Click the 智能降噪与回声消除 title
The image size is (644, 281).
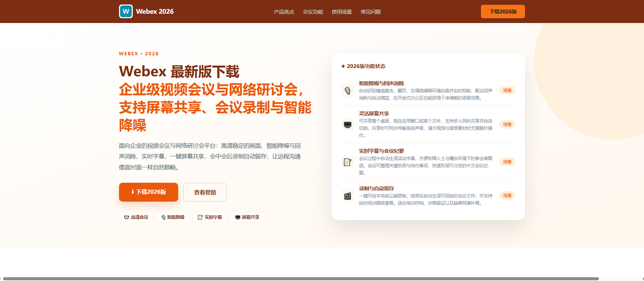381,83
